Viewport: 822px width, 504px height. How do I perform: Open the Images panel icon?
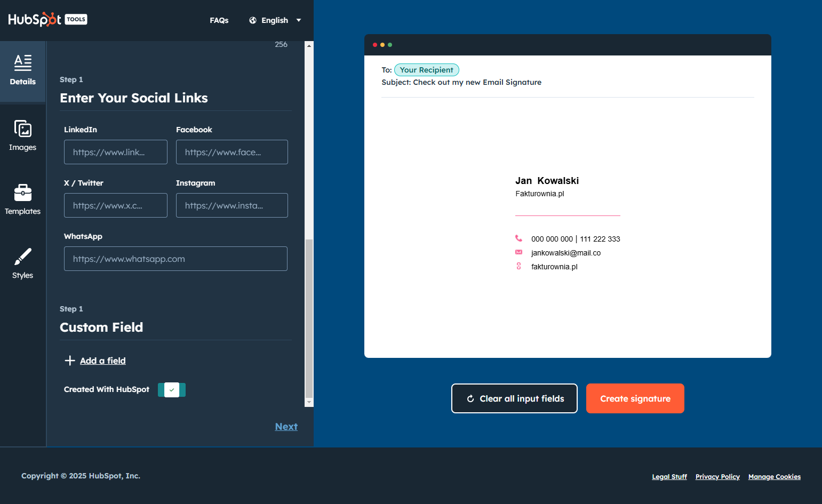pyautogui.click(x=22, y=129)
